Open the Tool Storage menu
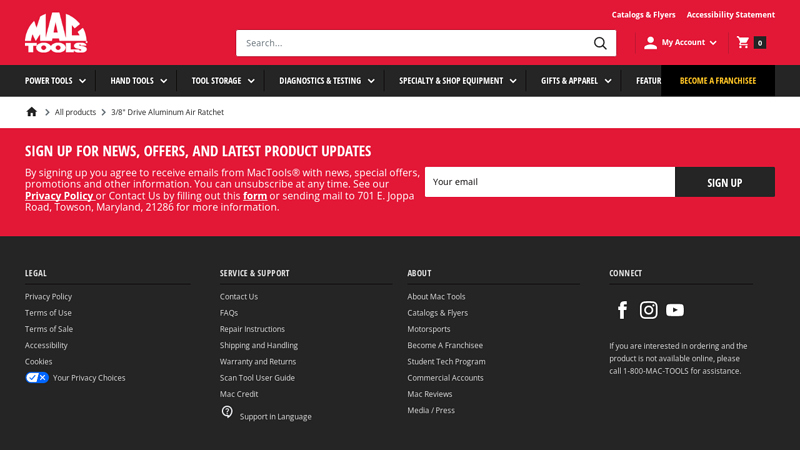Screen dimensions: 800x450 pos(223,81)
